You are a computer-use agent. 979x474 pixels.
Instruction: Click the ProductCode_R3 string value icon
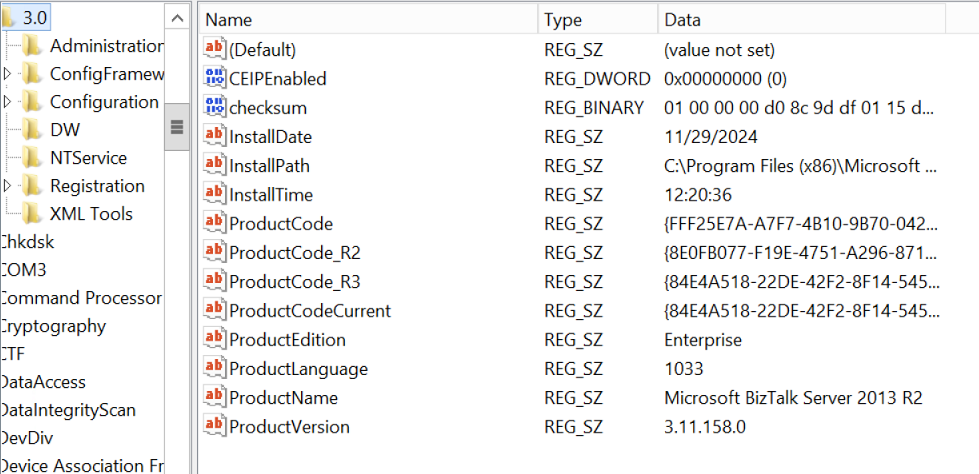214,281
